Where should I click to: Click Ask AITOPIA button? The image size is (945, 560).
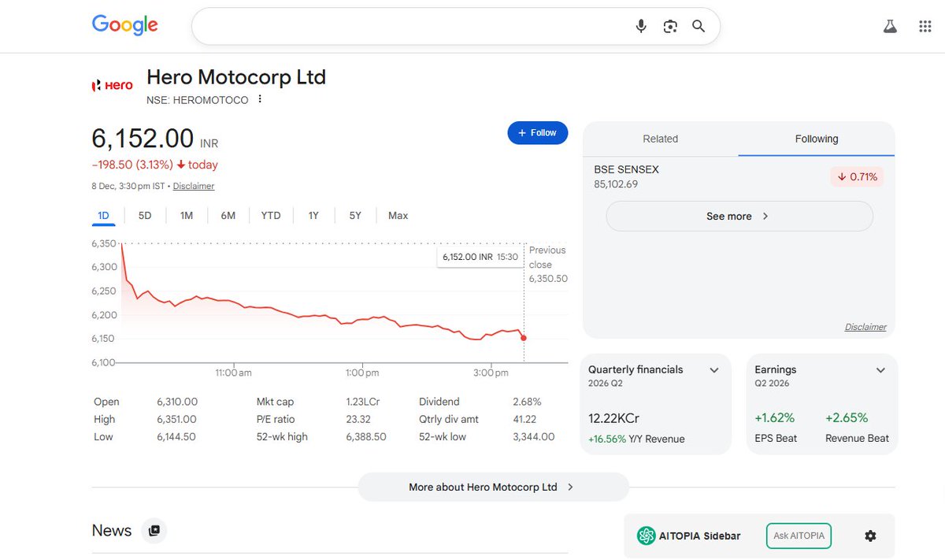point(799,536)
